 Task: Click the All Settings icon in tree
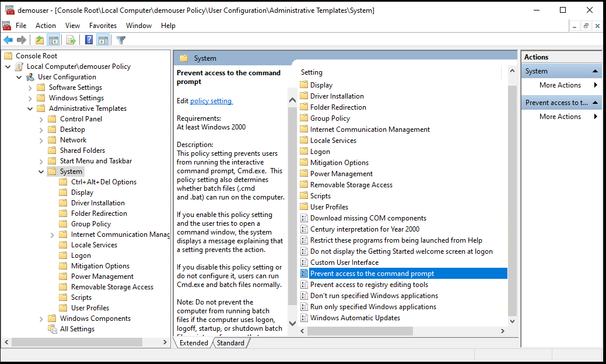52,329
